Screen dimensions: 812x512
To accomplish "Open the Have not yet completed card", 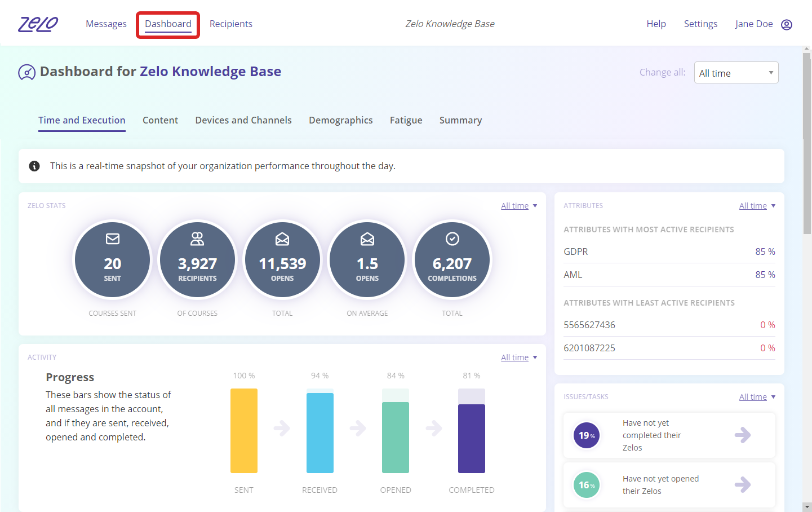I will tap(669, 435).
